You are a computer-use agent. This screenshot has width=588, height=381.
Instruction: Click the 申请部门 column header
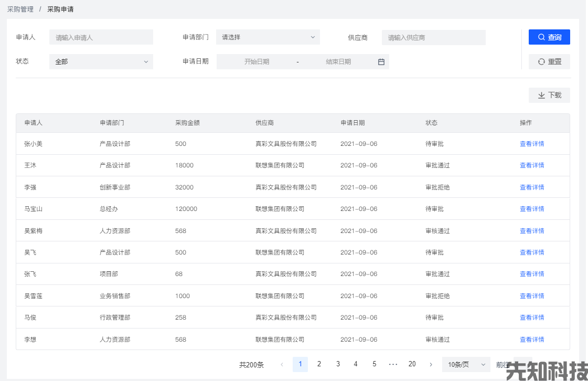pyautogui.click(x=112, y=123)
